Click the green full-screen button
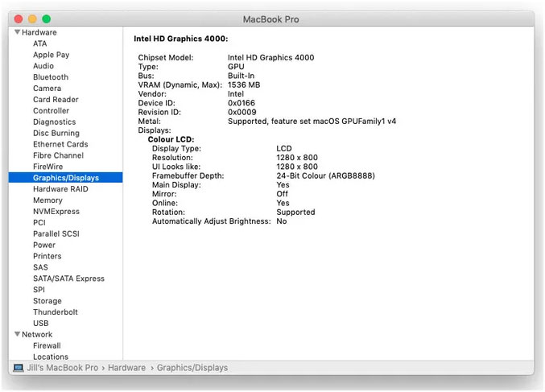The image size is (545, 392). pos(46,19)
